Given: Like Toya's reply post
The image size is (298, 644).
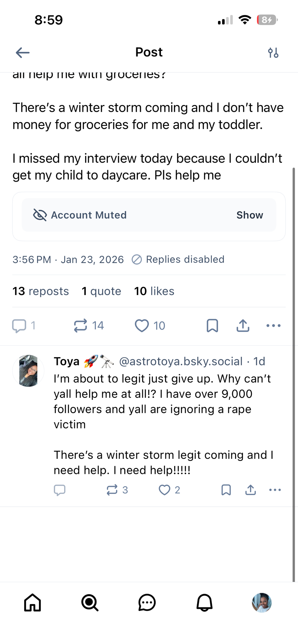Looking at the screenshot, I should [164, 490].
